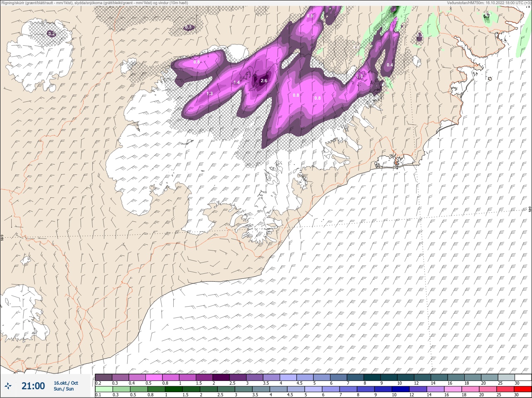Click the 2.6 snowfall peak value
532x398 pixels.
tap(264, 81)
